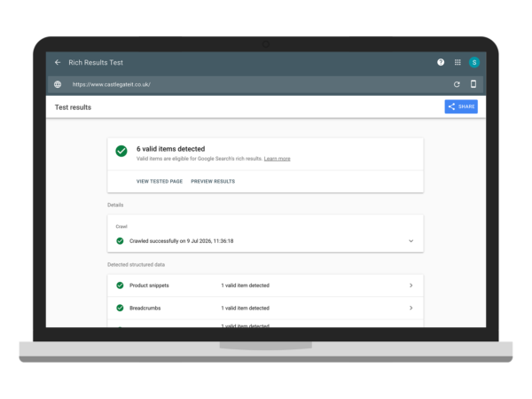Open the Learn more link
This screenshot has width=532, height=399.
277,159
